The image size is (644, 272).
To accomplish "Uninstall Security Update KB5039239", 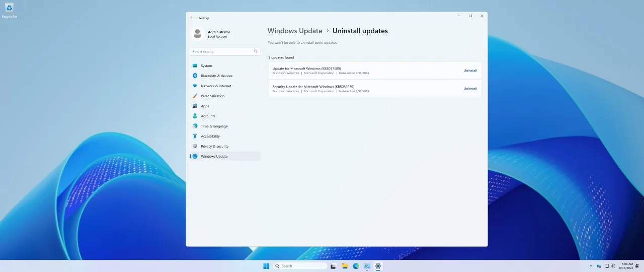I will 470,89.
